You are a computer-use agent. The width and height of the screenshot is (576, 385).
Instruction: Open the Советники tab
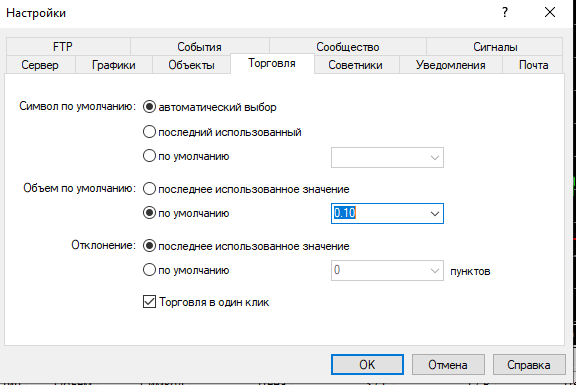pyautogui.click(x=356, y=65)
